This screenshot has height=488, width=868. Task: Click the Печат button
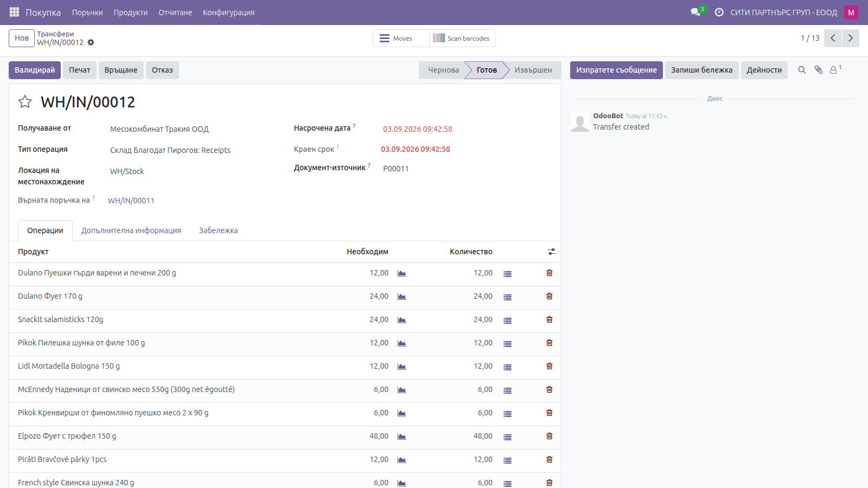pyautogui.click(x=80, y=70)
